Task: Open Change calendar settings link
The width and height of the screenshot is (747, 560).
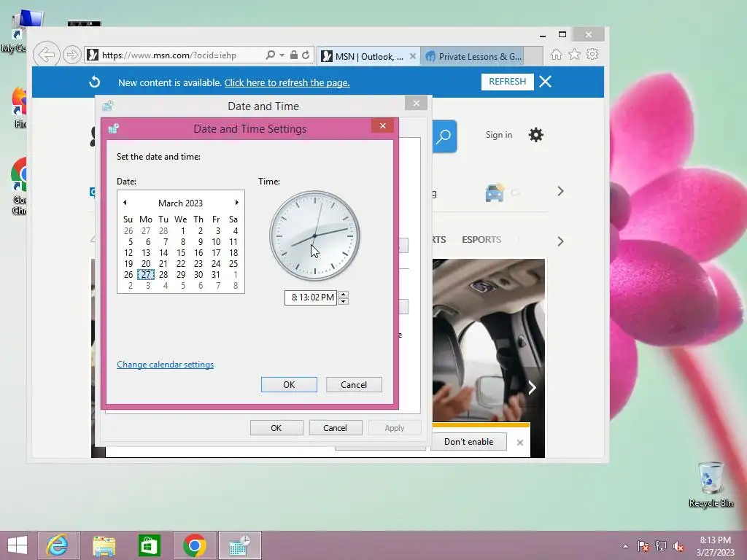Action: pyautogui.click(x=166, y=365)
